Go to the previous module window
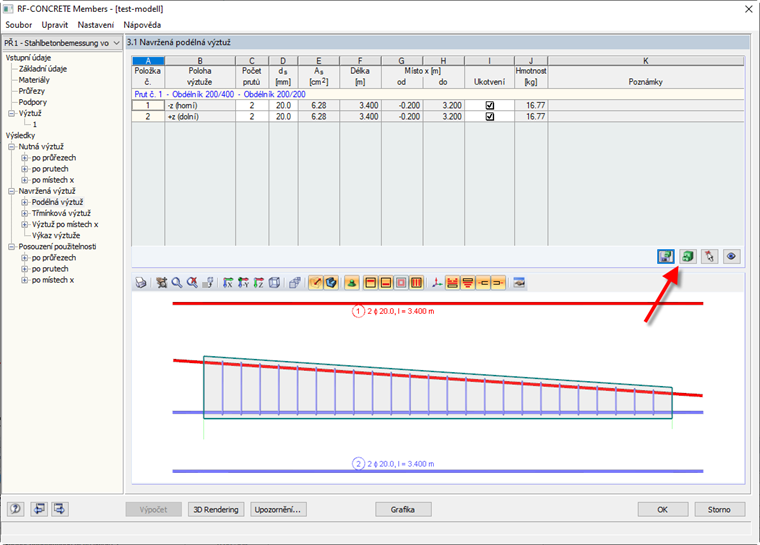Screen dimensions: 760x545 [x=39, y=509]
